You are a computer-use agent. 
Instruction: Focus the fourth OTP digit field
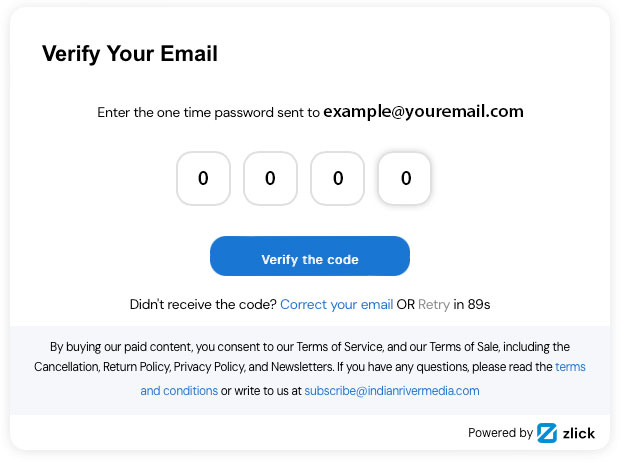405,179
